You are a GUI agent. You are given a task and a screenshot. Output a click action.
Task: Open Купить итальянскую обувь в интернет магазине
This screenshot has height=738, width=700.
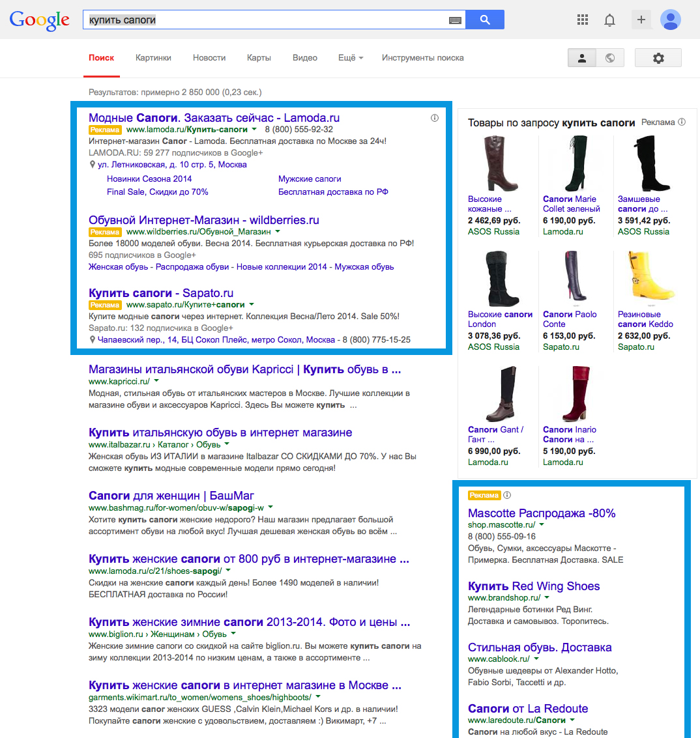(220, 433)
